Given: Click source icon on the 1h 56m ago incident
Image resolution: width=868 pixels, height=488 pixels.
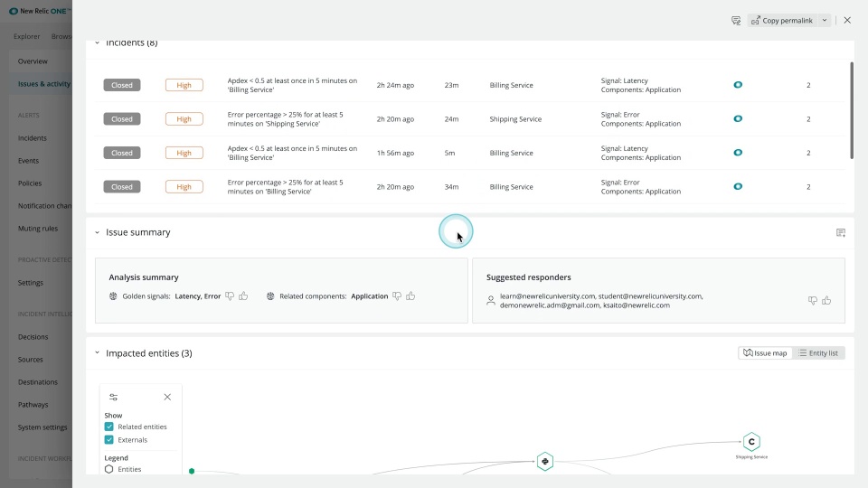Looking at the screenshot, I should 738,153.
